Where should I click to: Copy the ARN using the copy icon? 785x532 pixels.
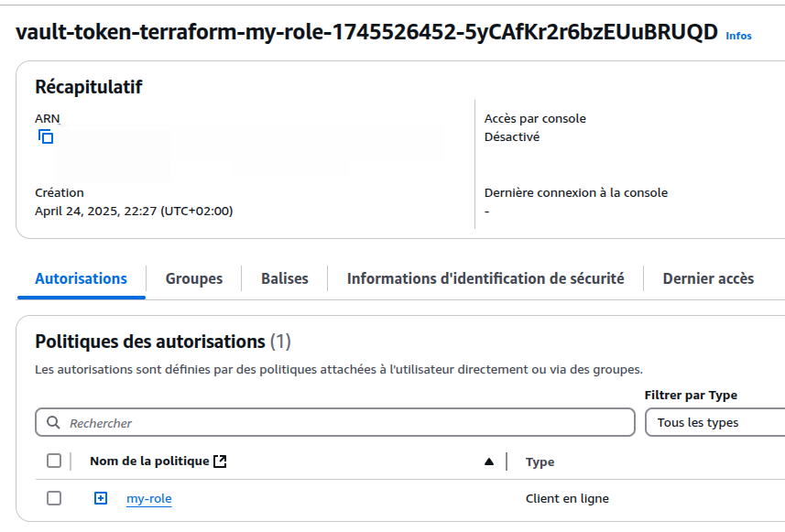pyautogui.click(x=46, y=136)
